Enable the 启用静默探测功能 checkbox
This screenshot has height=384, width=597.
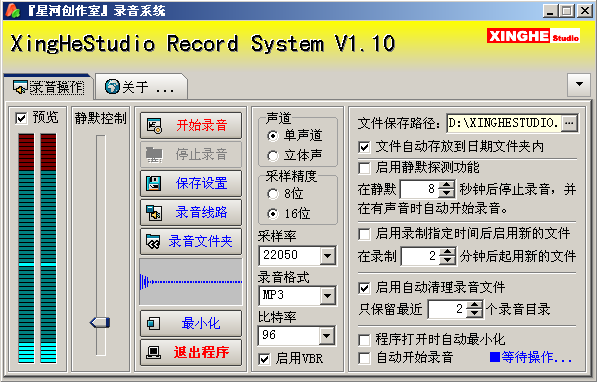pos(364,168)
